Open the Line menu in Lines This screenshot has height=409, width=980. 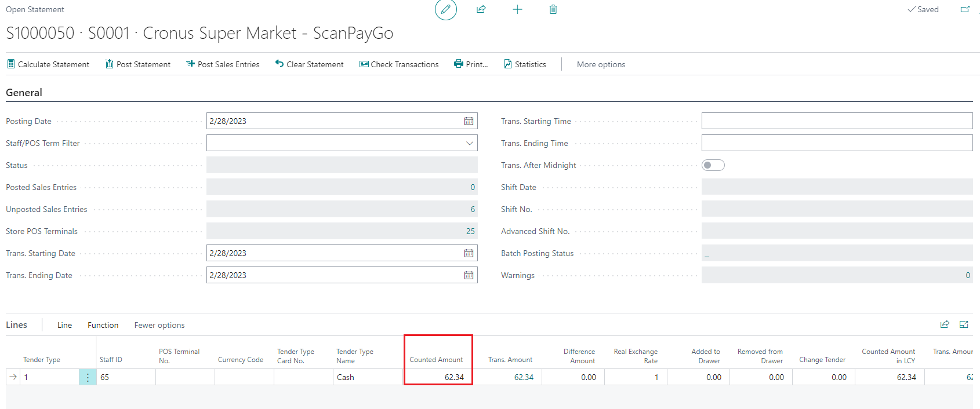(64, 325)
